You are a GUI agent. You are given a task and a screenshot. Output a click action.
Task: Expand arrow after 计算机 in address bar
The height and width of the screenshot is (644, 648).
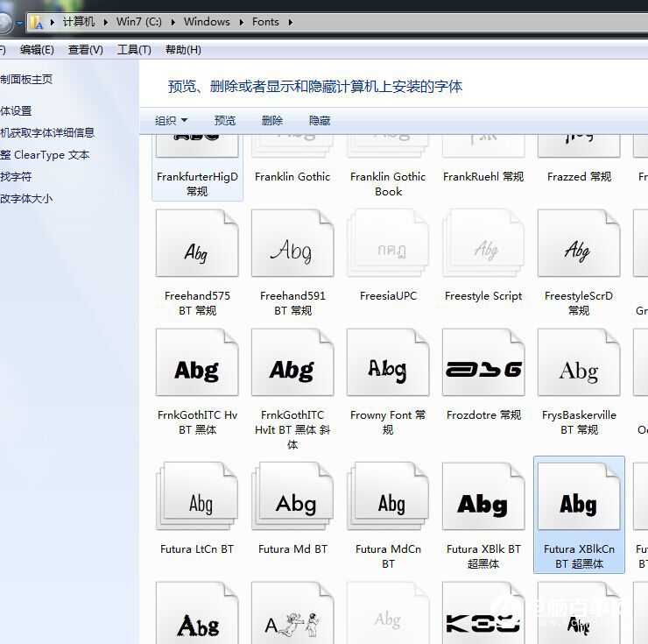(x=106, y=22)
